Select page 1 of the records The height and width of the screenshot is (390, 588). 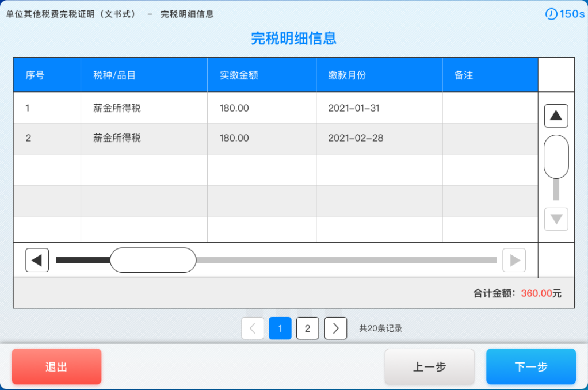(280, 328)
